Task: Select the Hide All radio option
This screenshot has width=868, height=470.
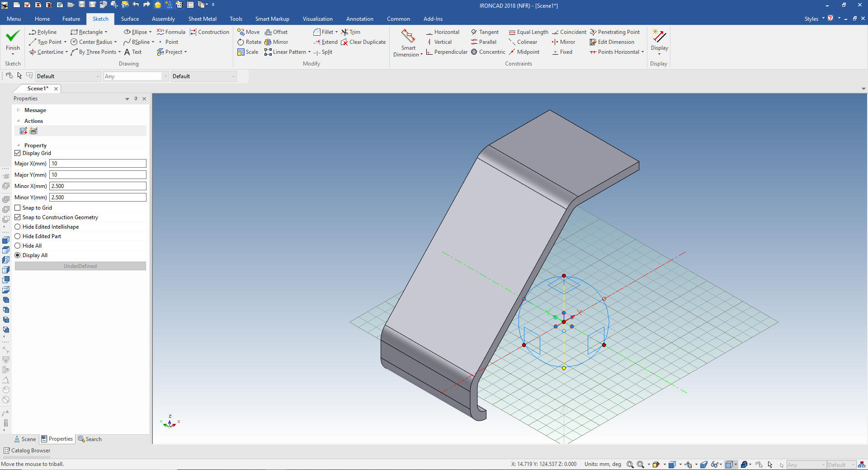Action: (x=18, y=246)
